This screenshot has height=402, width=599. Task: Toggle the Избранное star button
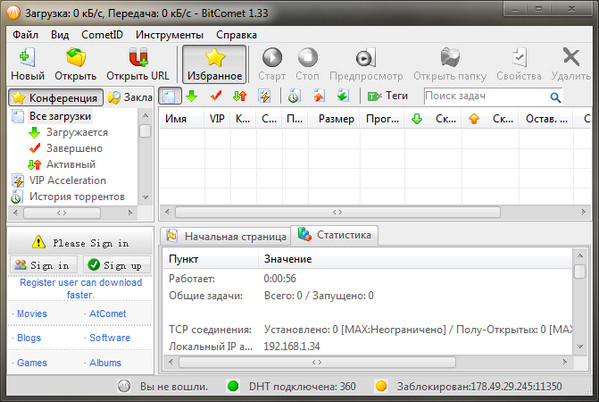click(214, 64)
